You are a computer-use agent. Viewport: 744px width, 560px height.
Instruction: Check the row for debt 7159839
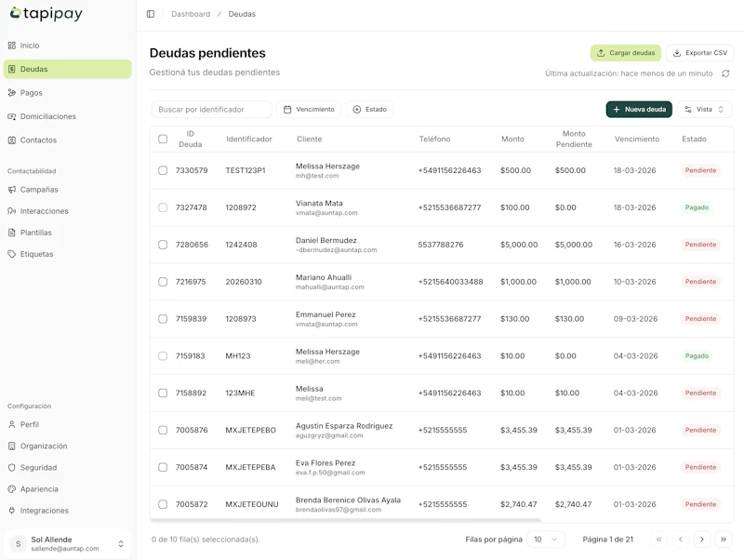pos(163,319)
